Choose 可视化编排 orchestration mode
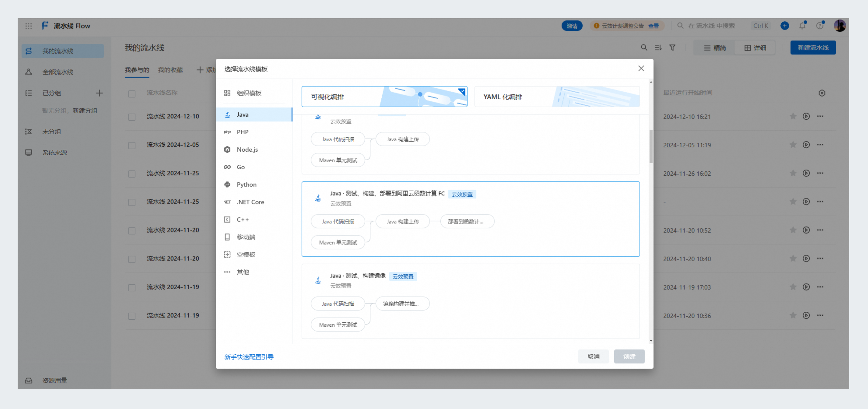 [384, 96]
